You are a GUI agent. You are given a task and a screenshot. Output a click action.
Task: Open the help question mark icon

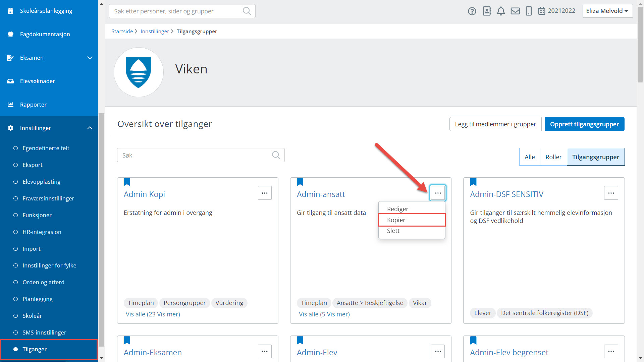pos(472,11)
